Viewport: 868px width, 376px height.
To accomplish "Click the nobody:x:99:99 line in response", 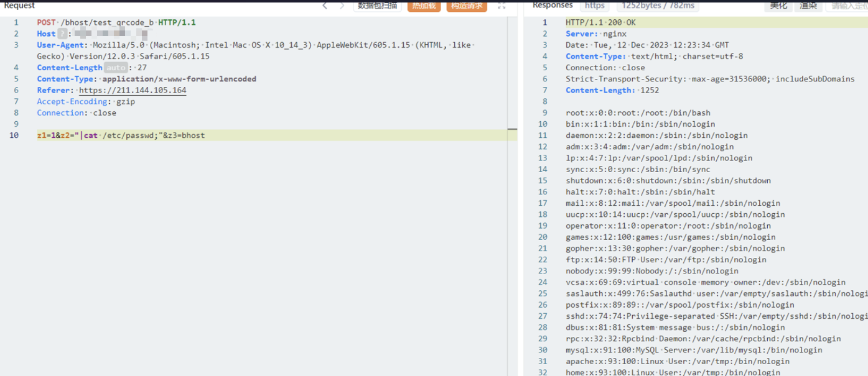I will (652, 271).
